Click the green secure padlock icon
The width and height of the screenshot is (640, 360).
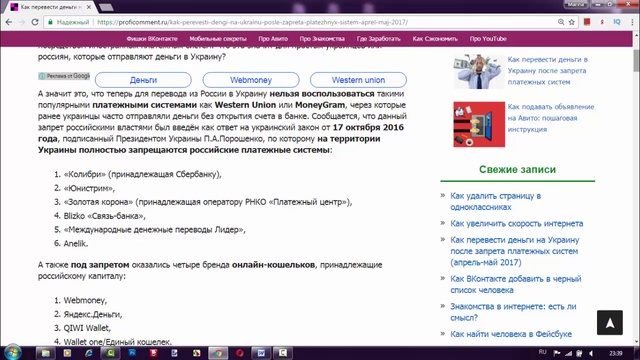[x=51, y=22]
